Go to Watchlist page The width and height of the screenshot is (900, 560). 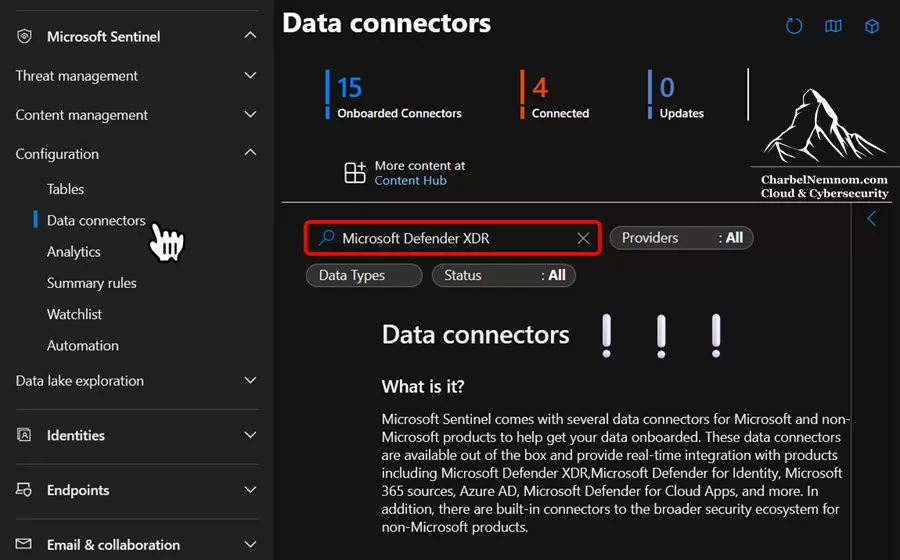[x=74, y=314]
